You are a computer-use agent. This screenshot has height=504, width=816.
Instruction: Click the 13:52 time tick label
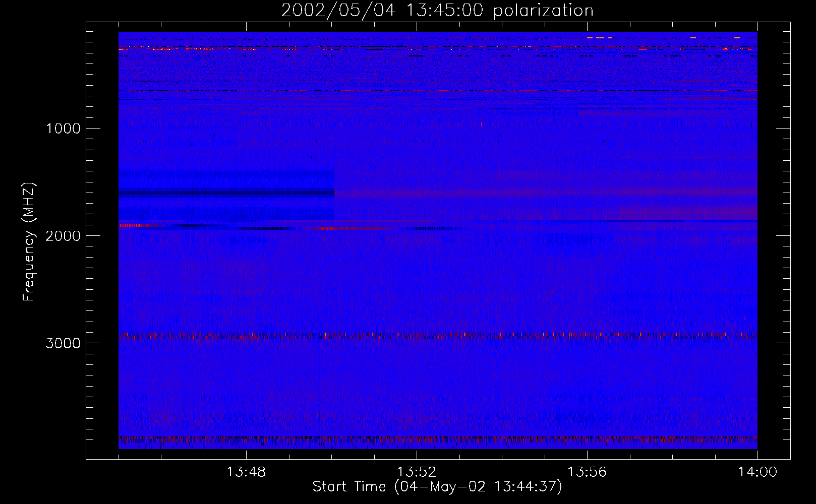[417, 472]
